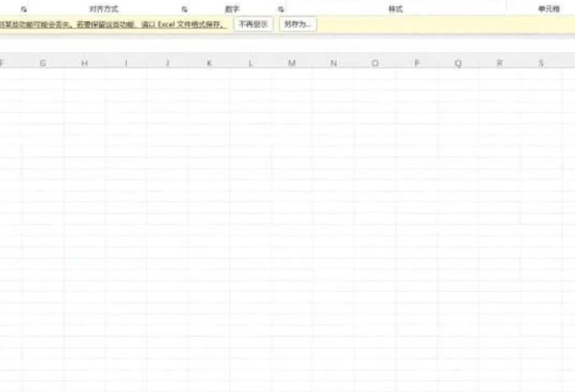Click the 不再显示 button
Image resolution: width=575 pixels, height=392 pixels.
click(253, 24)
